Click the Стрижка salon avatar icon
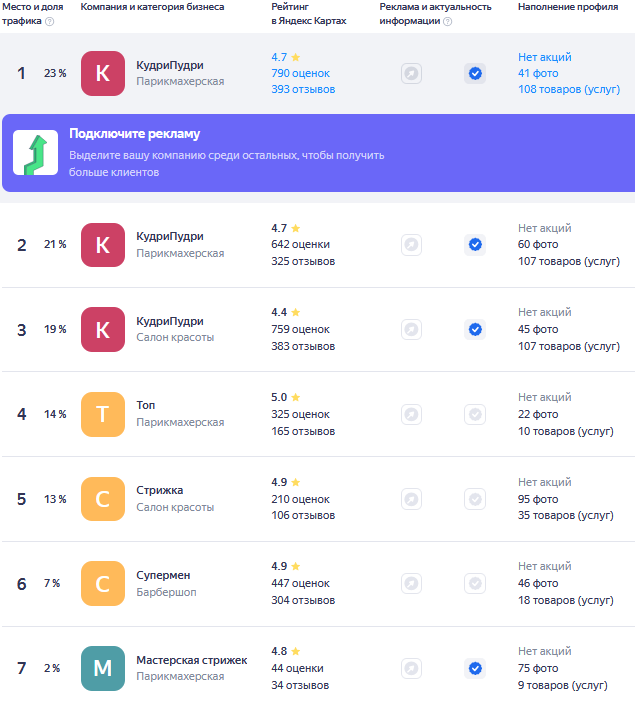The width and height of the screenshot is (635, 705). point(103,499)
